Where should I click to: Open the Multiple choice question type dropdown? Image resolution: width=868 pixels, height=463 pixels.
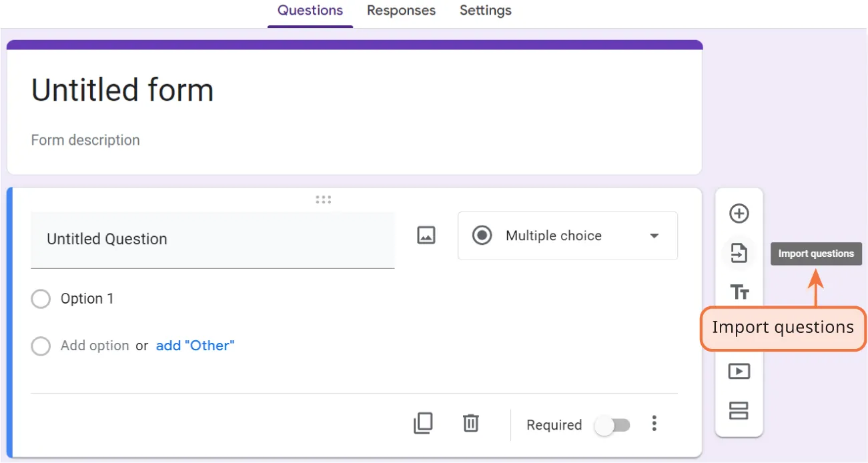(x=567, y=236)
